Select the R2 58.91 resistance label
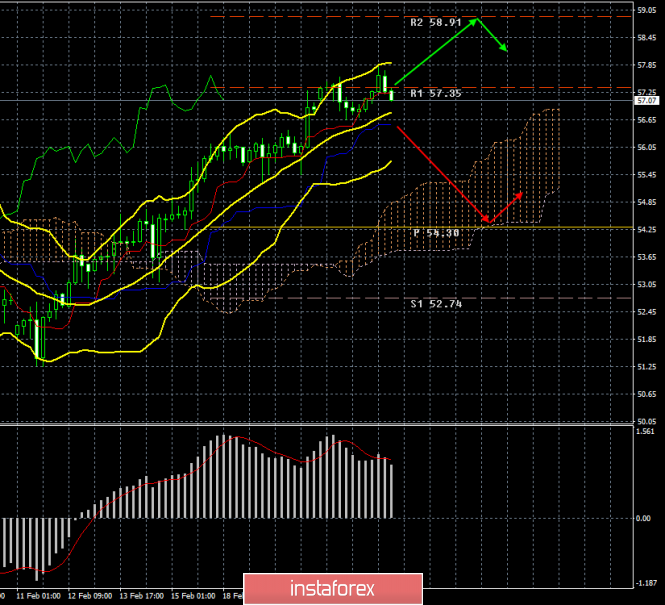The height and width of the screenshot is (605, 665). 436,21
